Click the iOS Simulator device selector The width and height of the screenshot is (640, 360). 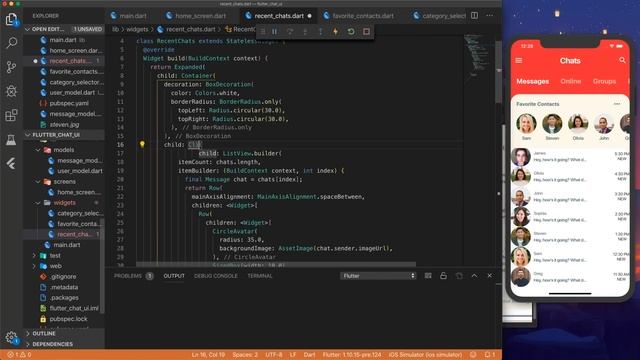pyautogui.click(x=425, y=355)
